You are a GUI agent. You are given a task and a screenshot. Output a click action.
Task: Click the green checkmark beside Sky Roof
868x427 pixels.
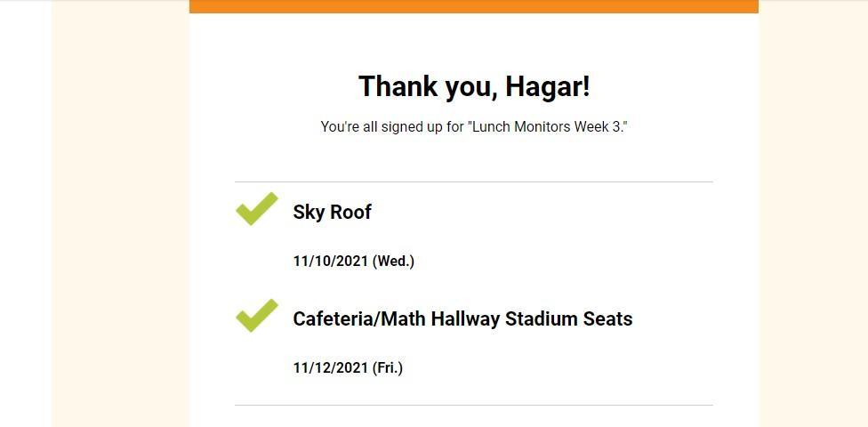pyautogui.click(x=257, y=209)
